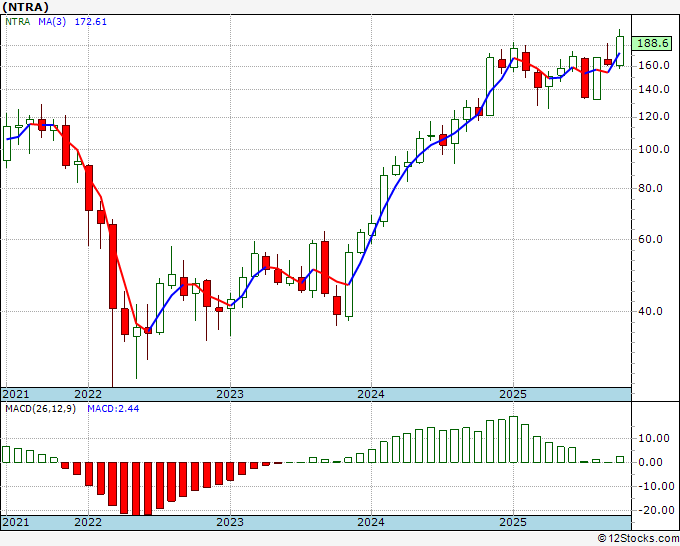Click 2023 on the price chart time axis
Screen dimensions: 680x546
coord(230,394)
